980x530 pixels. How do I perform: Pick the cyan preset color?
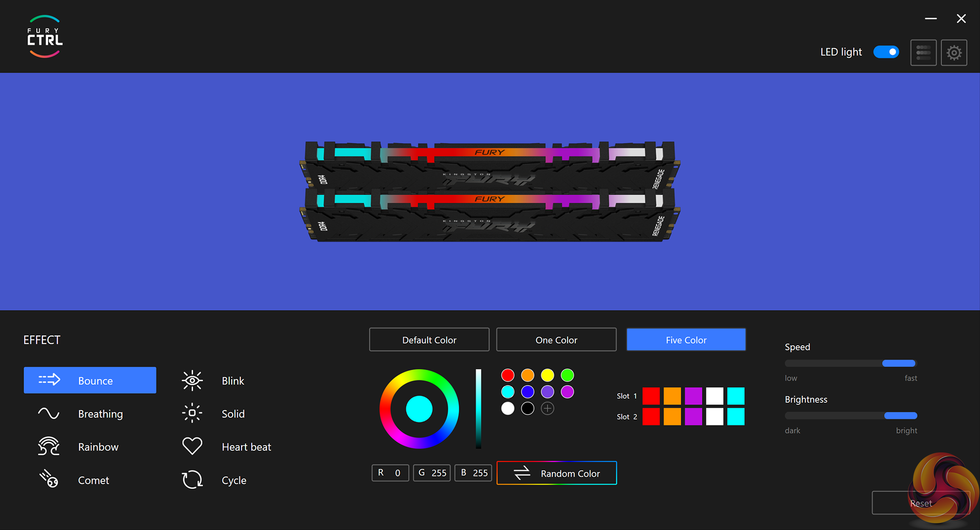508,392
